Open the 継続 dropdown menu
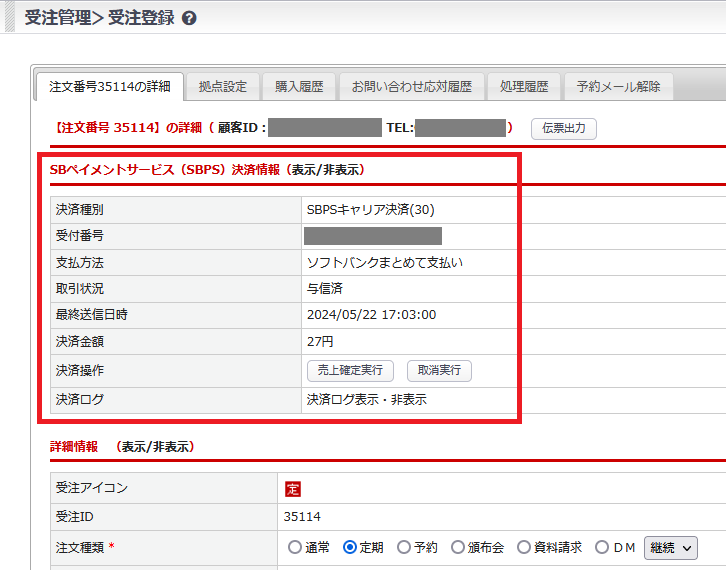 tap(671, 547)
